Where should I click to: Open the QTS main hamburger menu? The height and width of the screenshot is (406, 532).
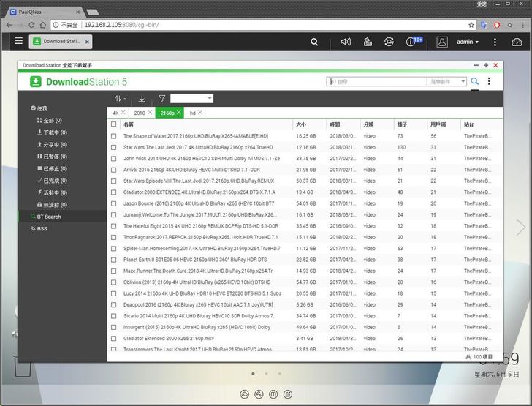[x=18, y=41]
